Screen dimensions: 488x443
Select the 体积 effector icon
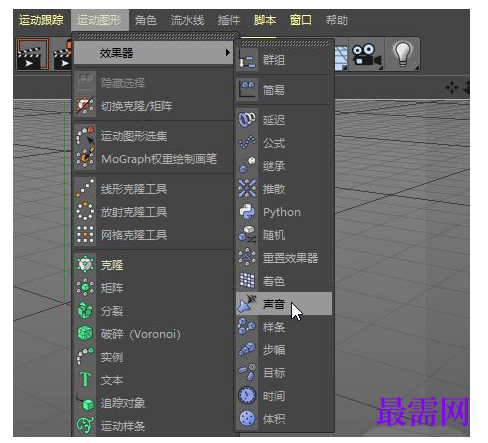pos(247,419)
